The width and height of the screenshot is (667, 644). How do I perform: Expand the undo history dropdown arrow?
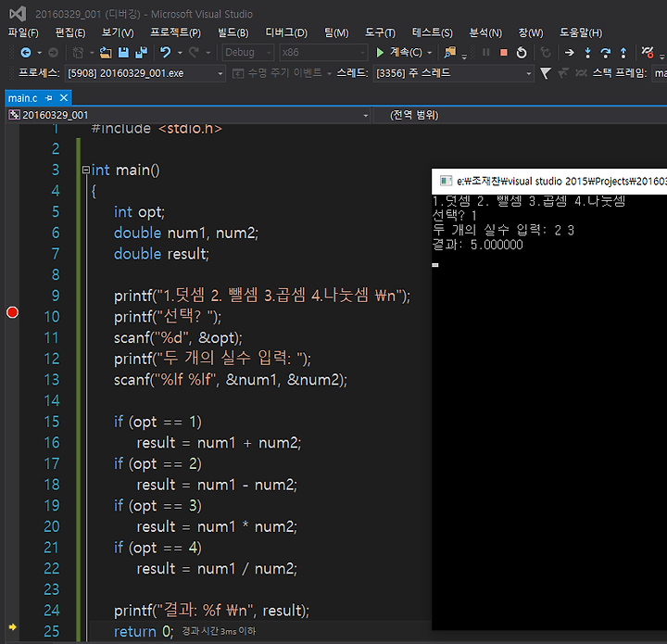click(180, 53)
